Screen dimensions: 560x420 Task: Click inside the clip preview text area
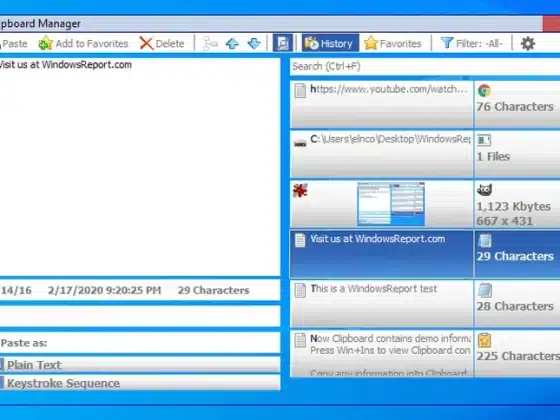[140, 167]
